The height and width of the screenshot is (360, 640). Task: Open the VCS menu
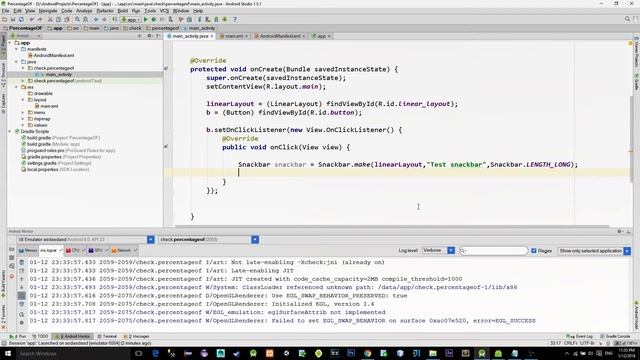pos(164,11)
